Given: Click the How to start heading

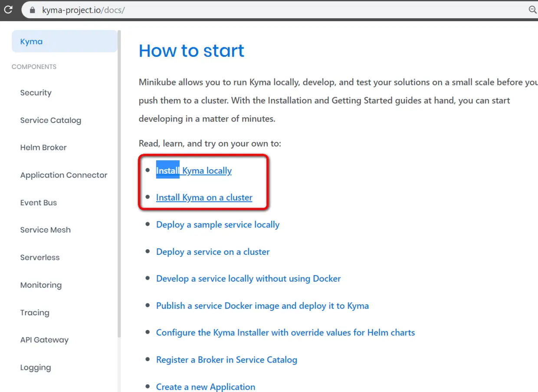Looking at the screenshot, I should (191, 51).
